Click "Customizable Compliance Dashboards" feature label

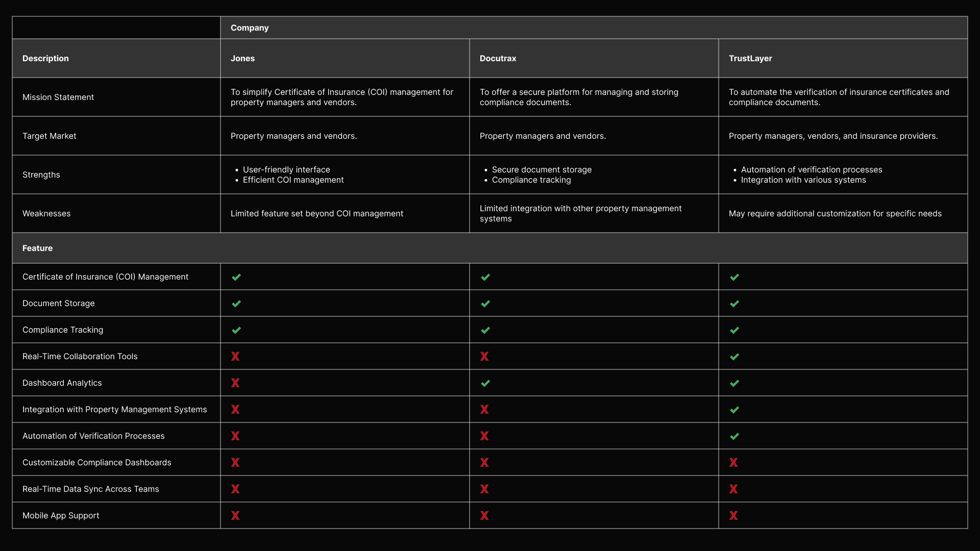pyautogui.click(x=97, y=462)
